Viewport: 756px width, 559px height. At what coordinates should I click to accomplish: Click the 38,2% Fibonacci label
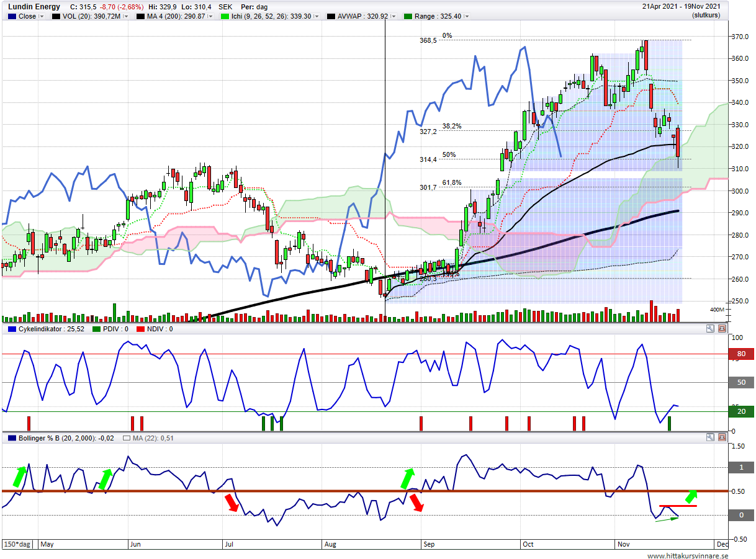pyautogui.click(x=452, y=126)
